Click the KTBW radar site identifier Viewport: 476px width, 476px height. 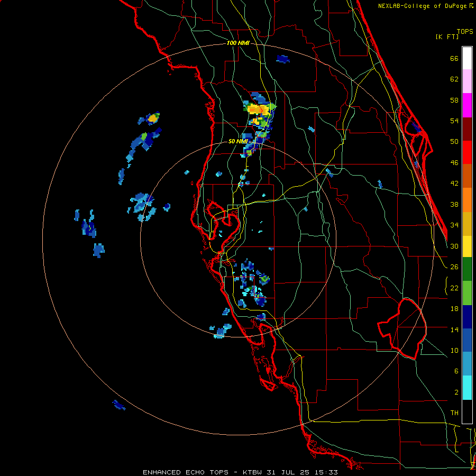(x=252, y=472)
